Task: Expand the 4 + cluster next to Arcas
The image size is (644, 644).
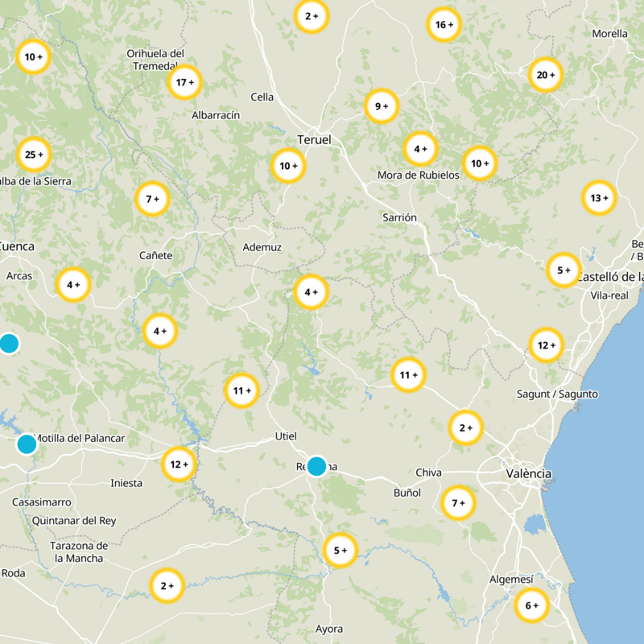Action: point(73,285)
